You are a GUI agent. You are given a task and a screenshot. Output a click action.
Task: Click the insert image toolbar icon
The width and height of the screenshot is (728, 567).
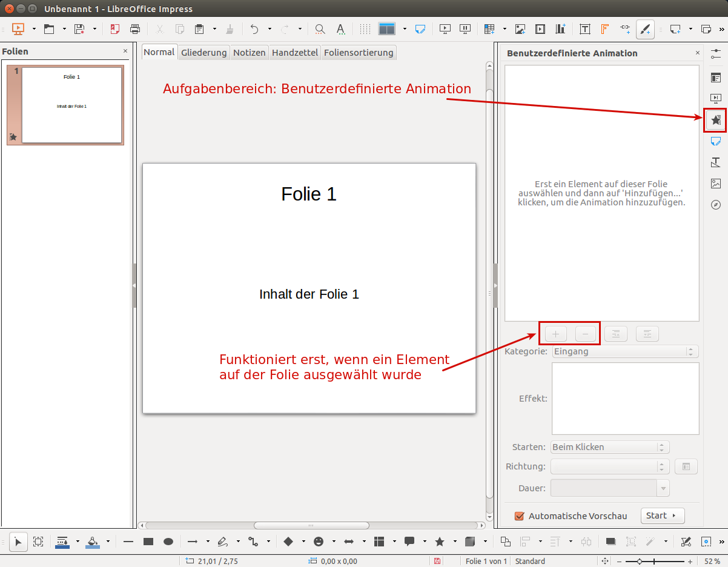tap(520, 29)
